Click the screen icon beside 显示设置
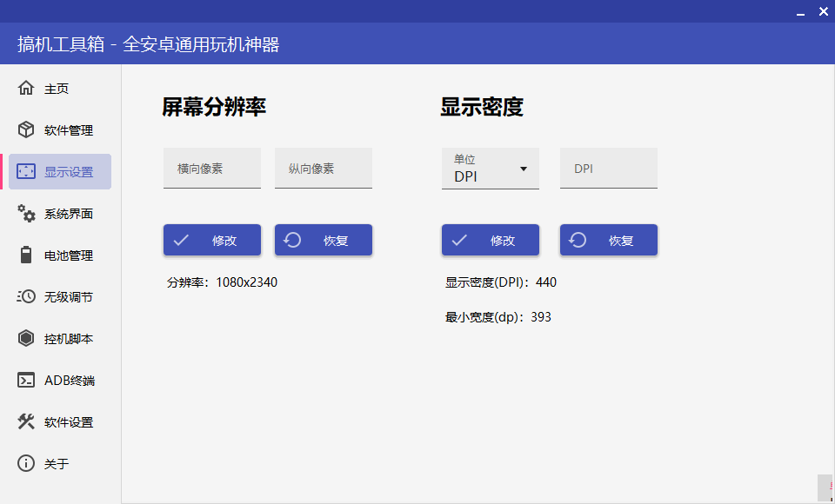Image resolution: width=835 pixels, height=504 pixels. [25, 171]
